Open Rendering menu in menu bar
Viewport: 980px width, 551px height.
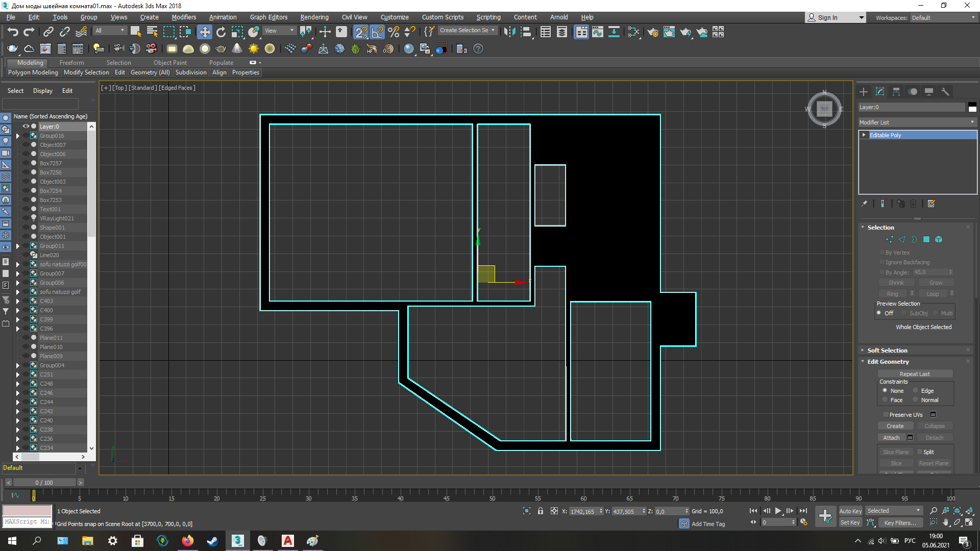pyautogui.click(x=313, y=17)
